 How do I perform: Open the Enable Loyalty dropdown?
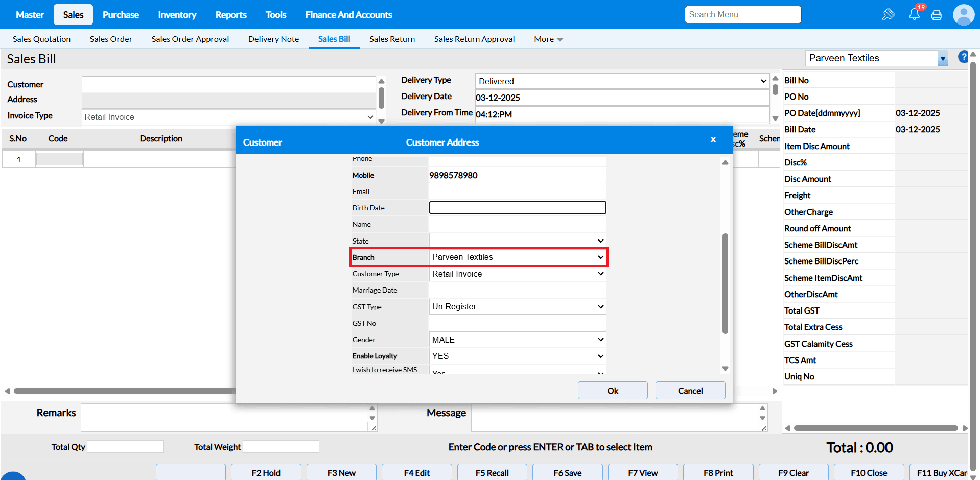tap(518, 356)
